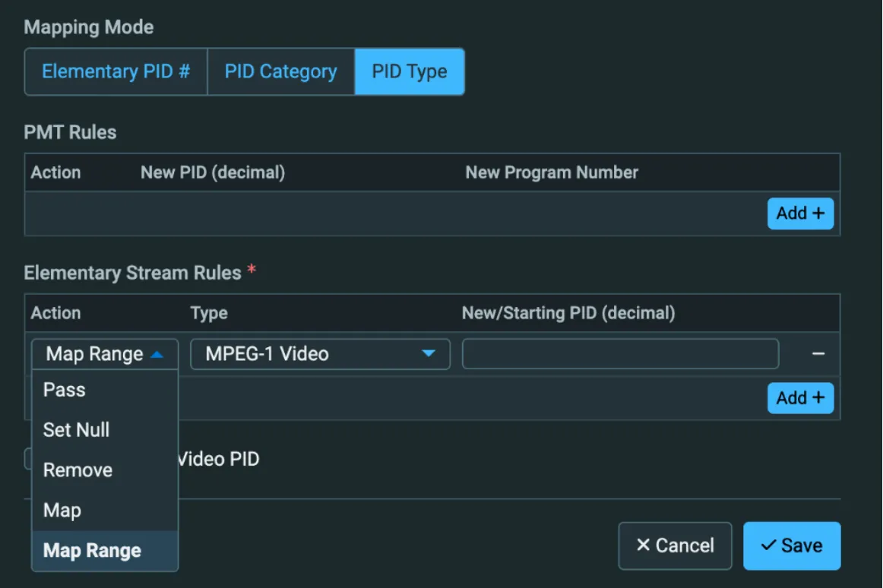Select the Elementary PID # mapping mode
The image size is (883, 588).
(x=116, y=71)
